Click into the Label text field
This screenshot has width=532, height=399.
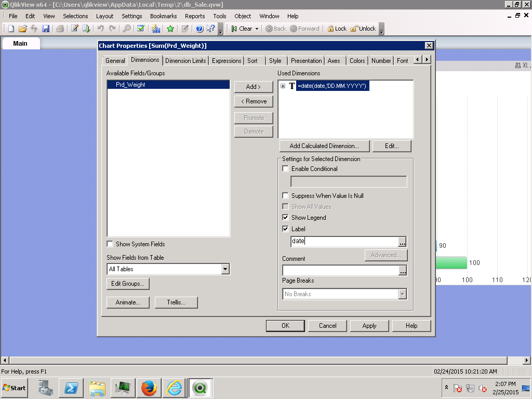point(344,241)
